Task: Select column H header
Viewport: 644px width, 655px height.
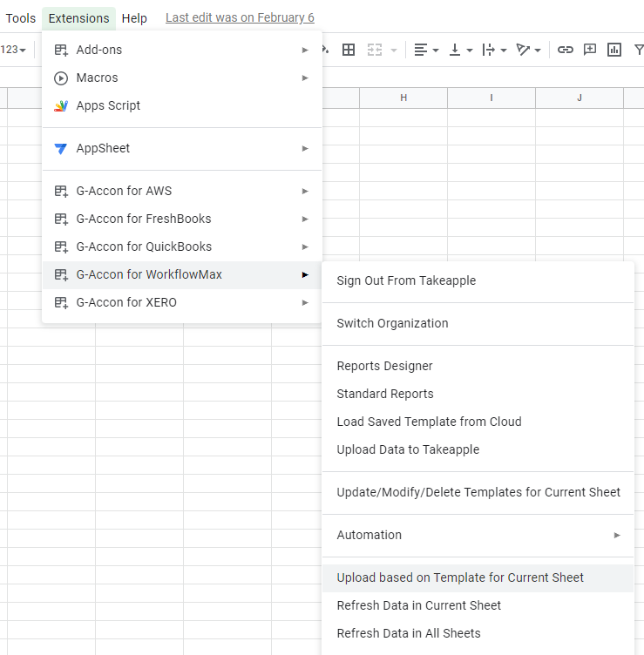Action: point(403,98)
